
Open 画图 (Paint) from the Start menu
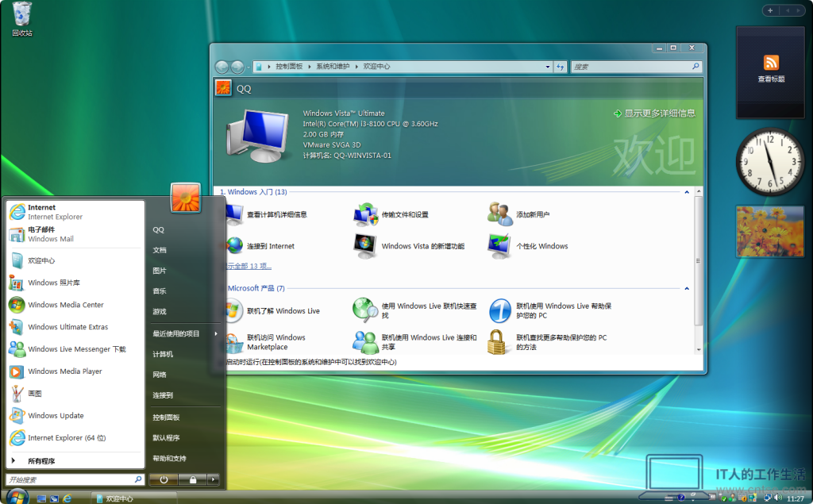(x=75, y=394)
